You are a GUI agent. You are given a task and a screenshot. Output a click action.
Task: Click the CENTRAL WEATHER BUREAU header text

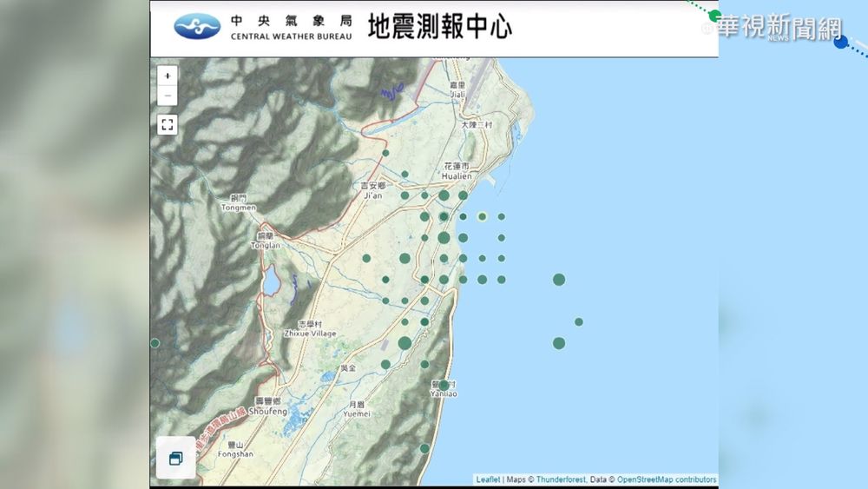point(291,36)
